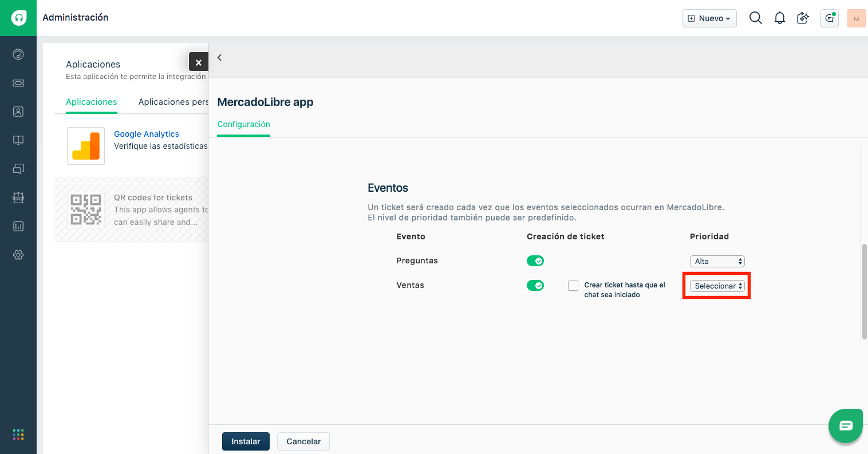Image resolution: width=868 pixels, height=454 pixels.
Task: Open the QR codes for tickets app
Action: click(153, 198)
